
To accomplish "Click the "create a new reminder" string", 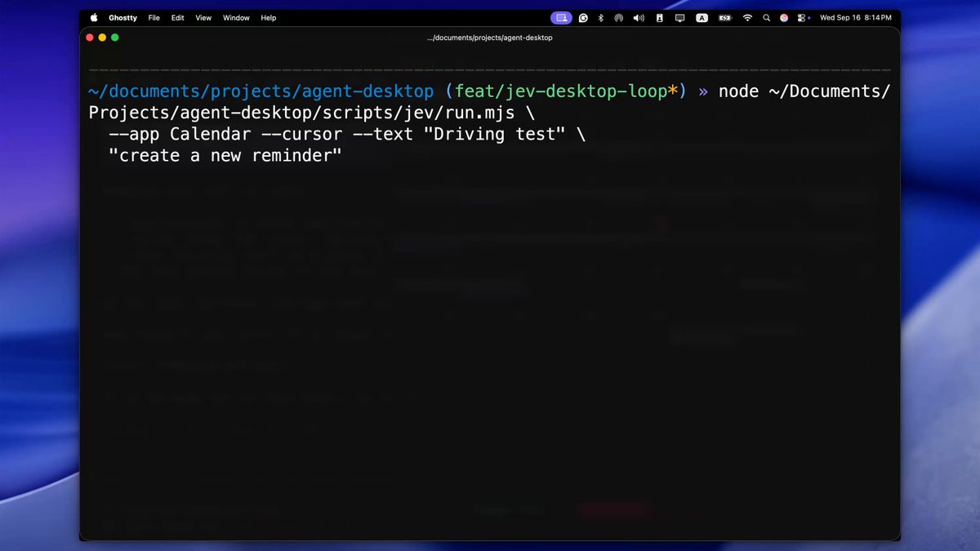I will (225, 155).
